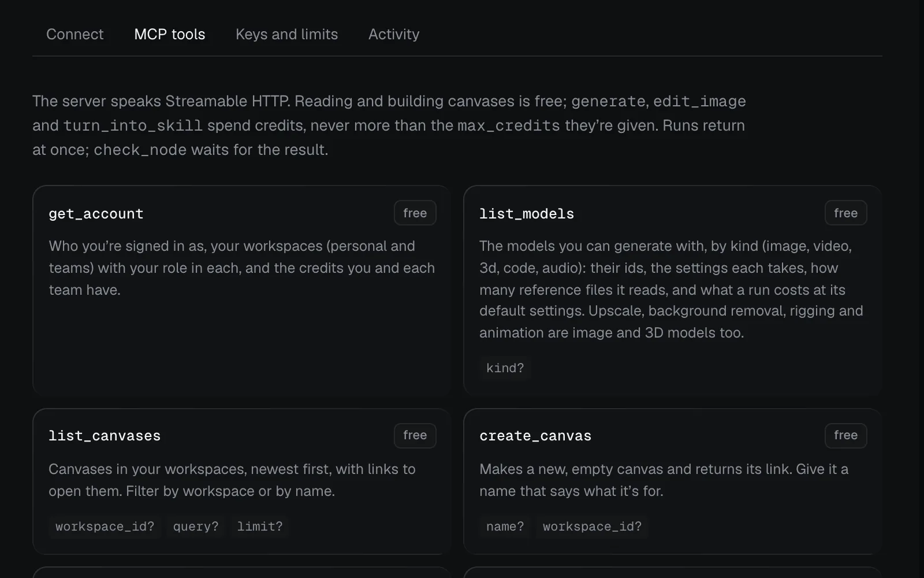Screen dimensions: 924x578
Task: Click the list_models tool name
Action: pyautogui.click(x=527, y=214)
